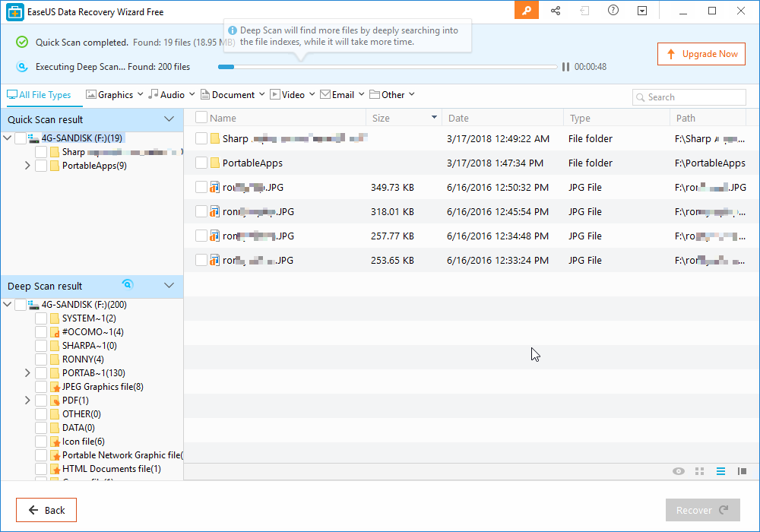760x532 pixels.
Task: Click the Upgrade Now button
Action: pyautogui.click(x=701, y=54)
